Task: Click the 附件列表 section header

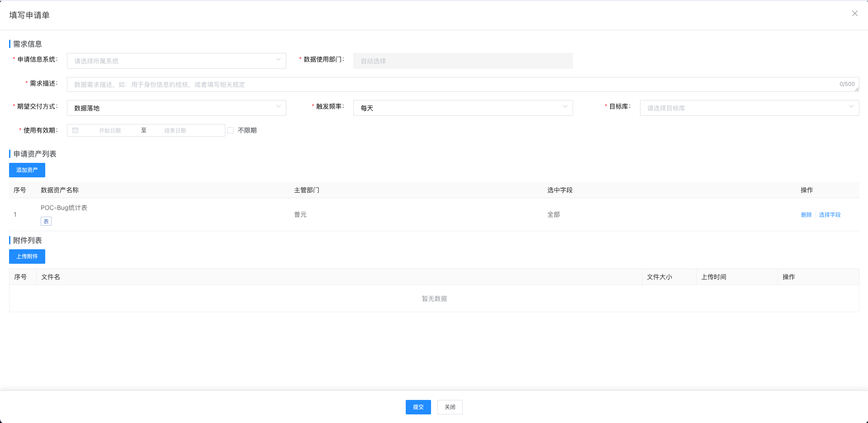Action: click(27, 240)
